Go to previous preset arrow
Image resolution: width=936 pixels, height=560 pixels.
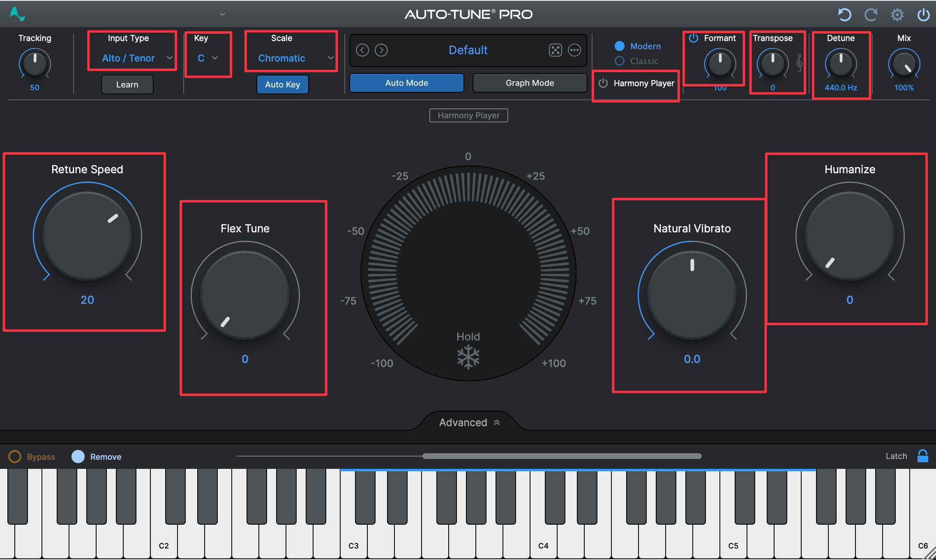[x=362, y=50]
